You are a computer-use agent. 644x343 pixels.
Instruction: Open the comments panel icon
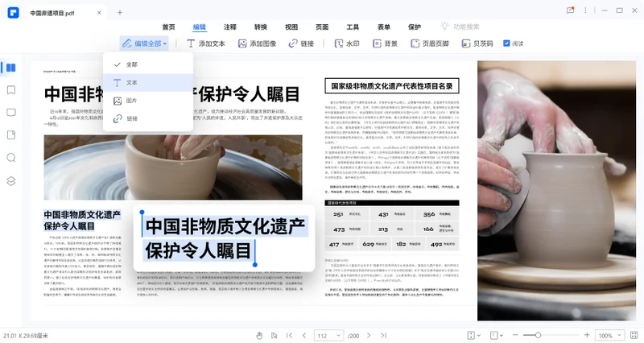[x=11, y=113]
